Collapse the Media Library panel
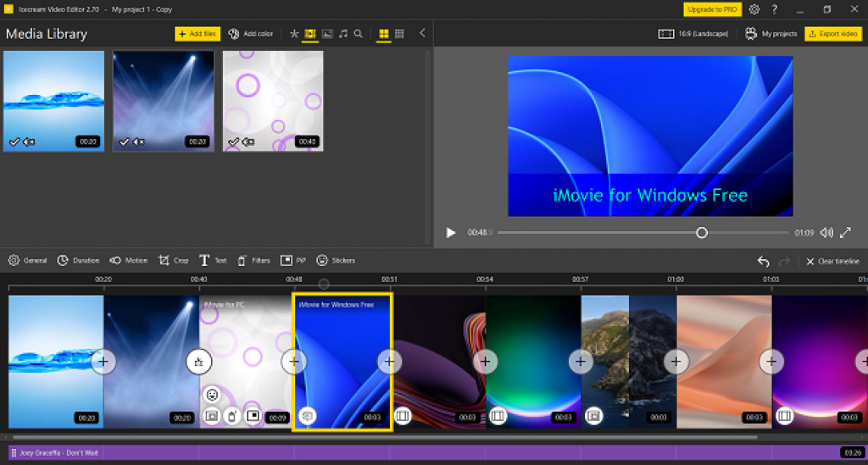868x465 pixels. point(422,33)
